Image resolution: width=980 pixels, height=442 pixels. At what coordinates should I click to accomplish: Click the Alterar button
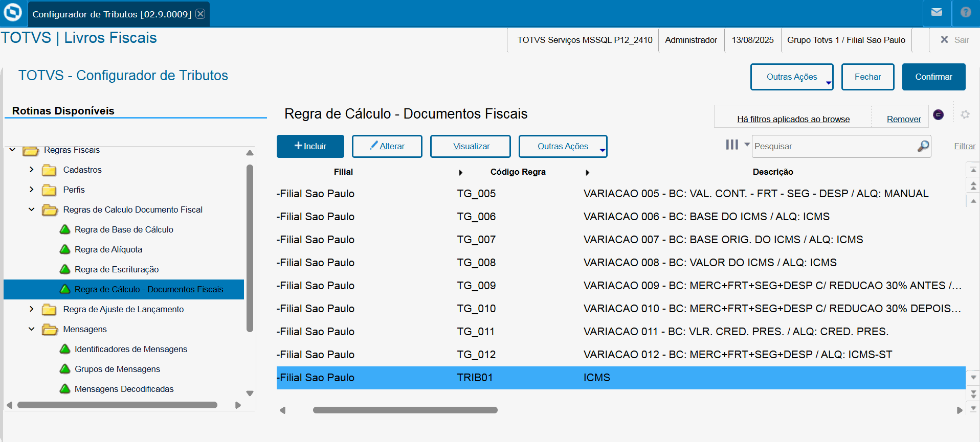pos(387,146)
